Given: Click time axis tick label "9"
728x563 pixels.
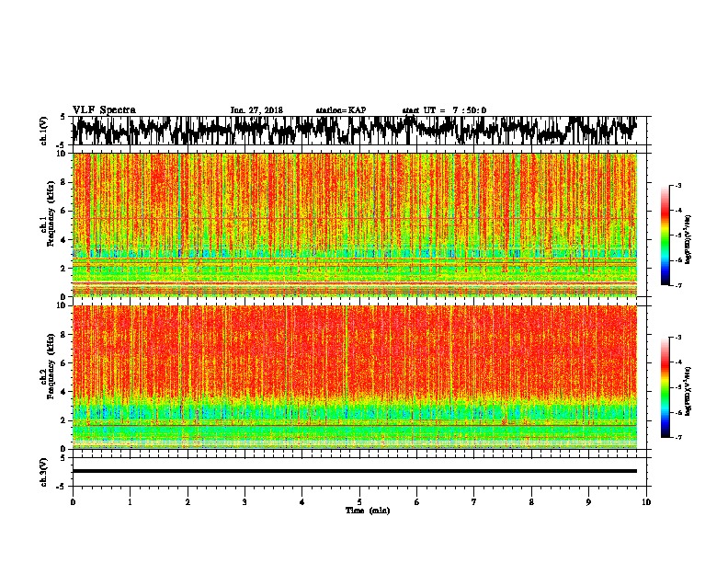Looking at the screenshot, I should (588, 502).
